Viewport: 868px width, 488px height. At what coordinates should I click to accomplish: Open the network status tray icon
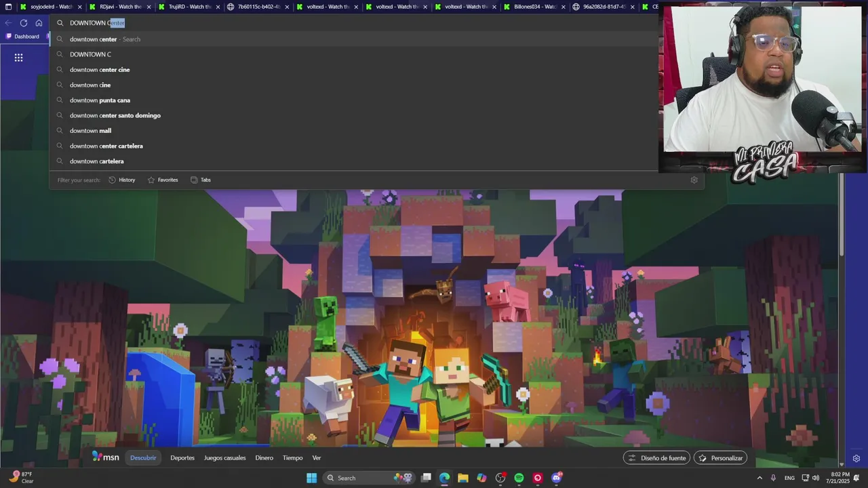click(805, 478)
